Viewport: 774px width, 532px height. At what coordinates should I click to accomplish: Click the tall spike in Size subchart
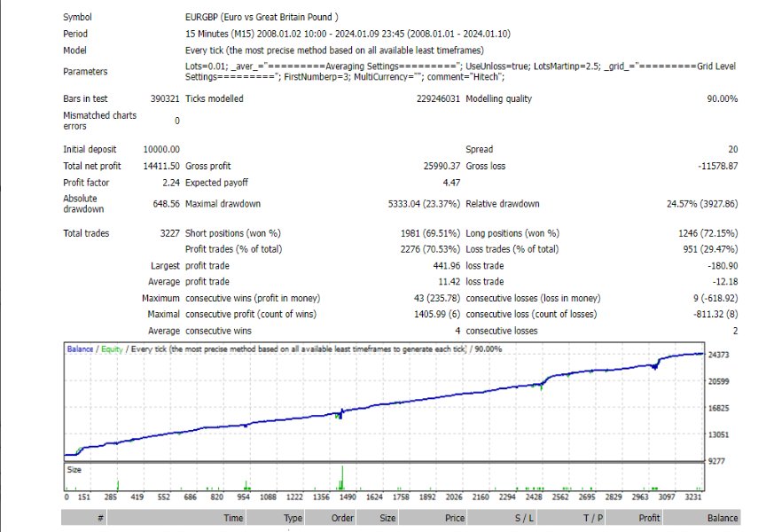click(342, 476)
